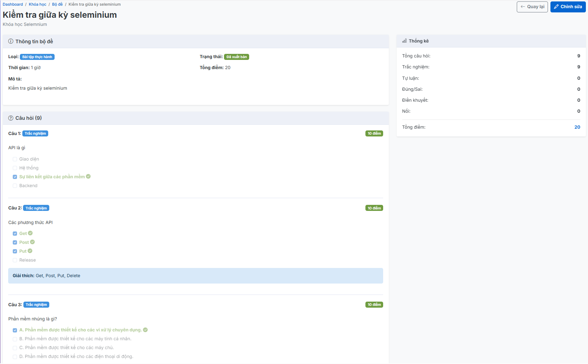
Task: Click the 'Đã xuất bản' status badge
Action: click(236, 57)
